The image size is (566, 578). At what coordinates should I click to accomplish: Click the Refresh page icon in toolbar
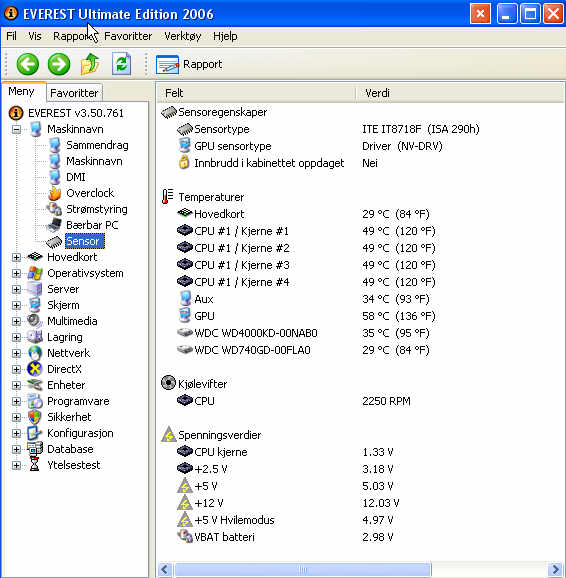122,64
